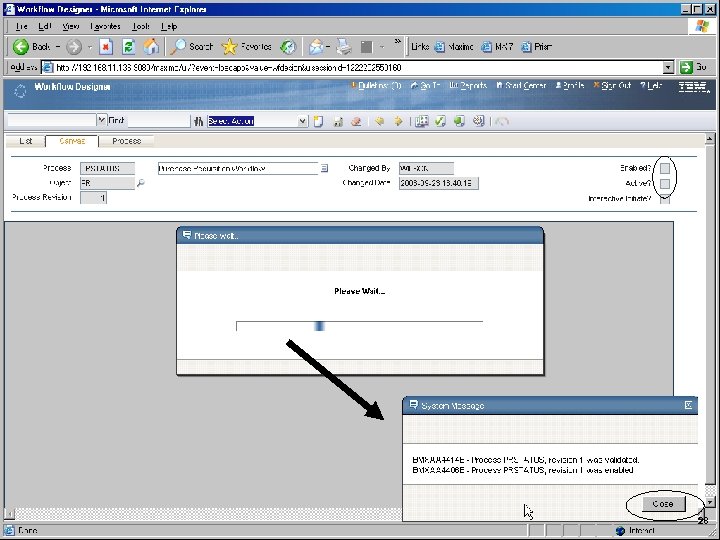The height and width of the screenshot is (540, 720).
Task: Open the File menu
Action: pos(21,26)
